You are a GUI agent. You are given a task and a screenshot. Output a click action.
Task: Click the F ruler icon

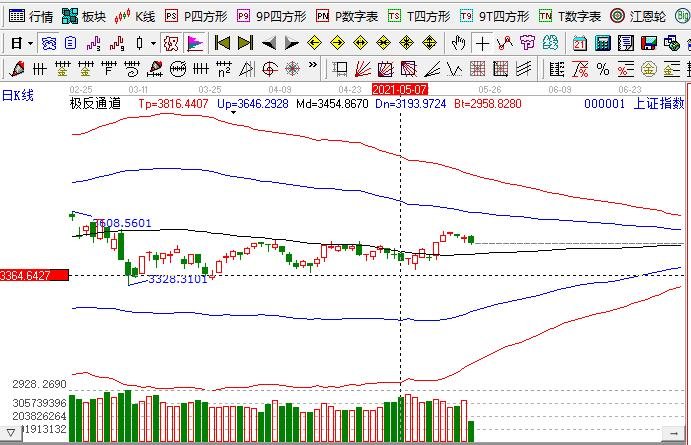coord(109,69)
